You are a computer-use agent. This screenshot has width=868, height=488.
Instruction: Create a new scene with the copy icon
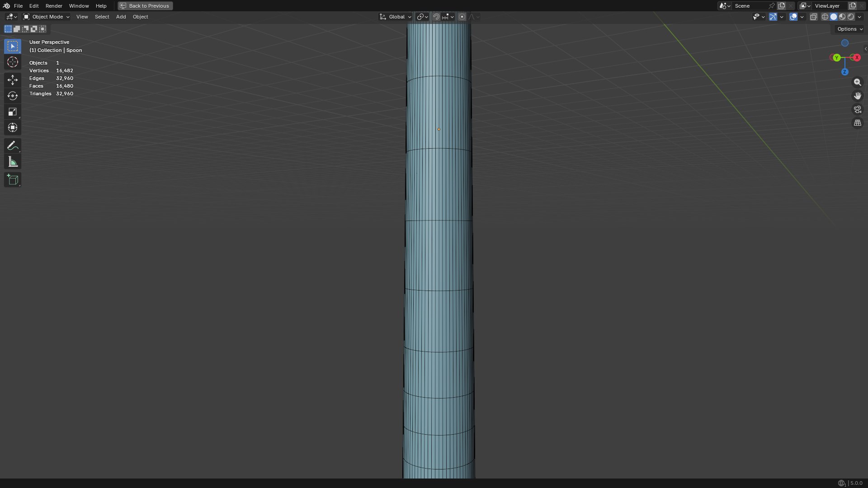pos(782,6)
